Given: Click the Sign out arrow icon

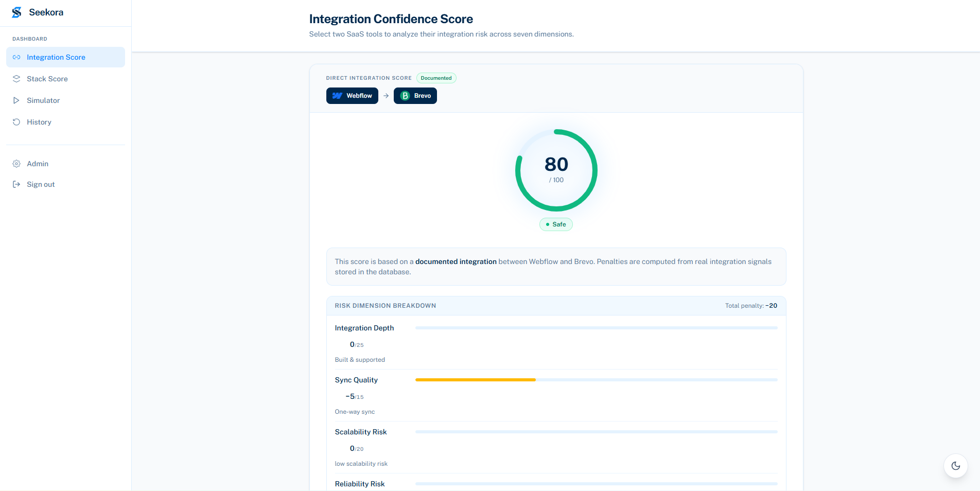Looking at the screenshot, I should [x=16, y=184].
